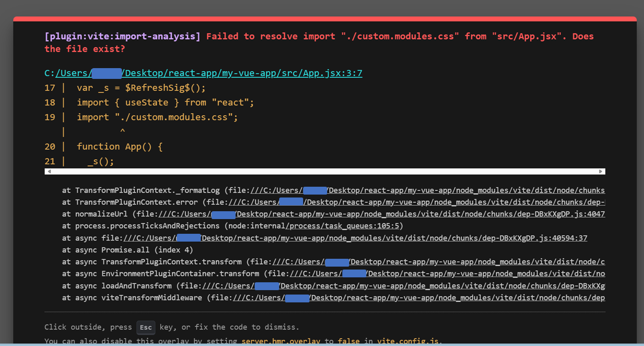This screenshot has width=644, height=346.
Task: Click the Esc key badge
Action: 146,327
